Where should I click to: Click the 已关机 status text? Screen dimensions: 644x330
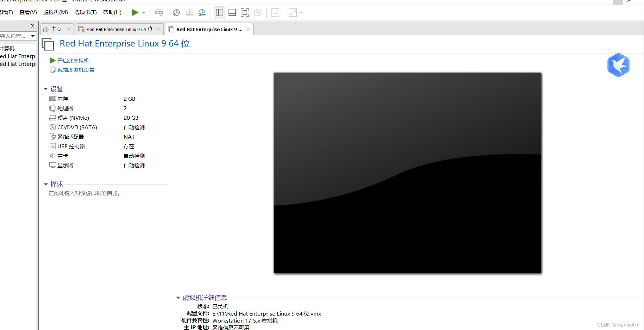click(220, 307)
